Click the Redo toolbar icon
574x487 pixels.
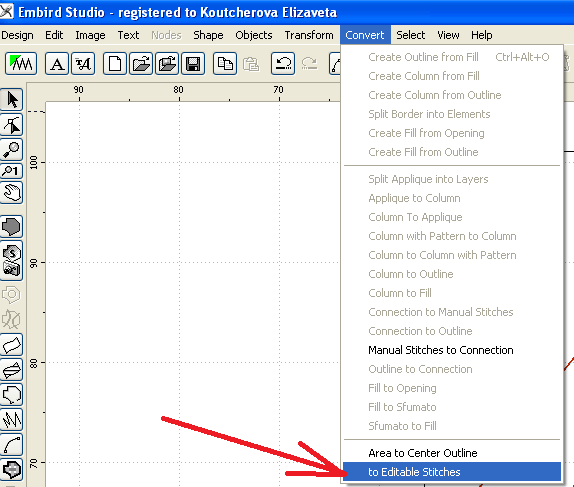[309, 64]
